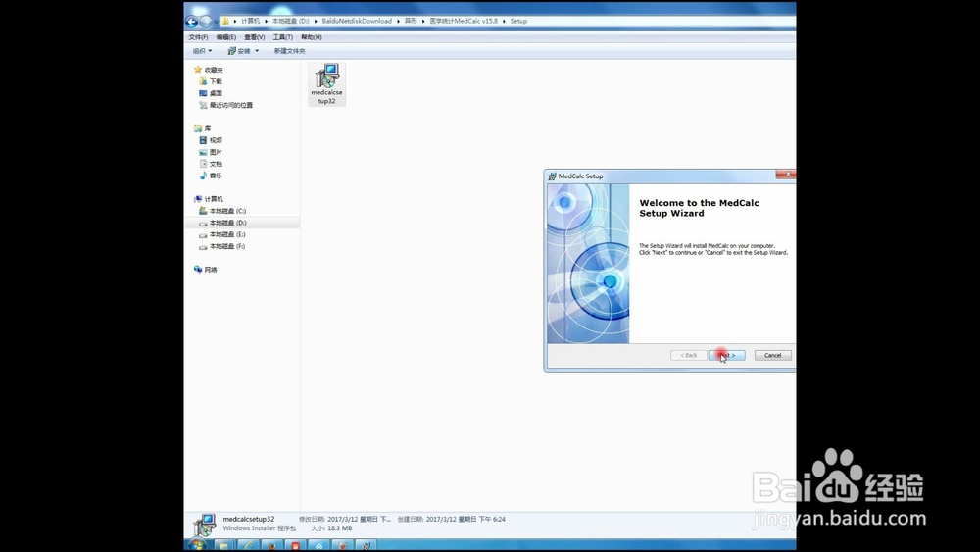980x552 pixels.
Task: Open the 查看(V) menu
Action: coord(255,37)
